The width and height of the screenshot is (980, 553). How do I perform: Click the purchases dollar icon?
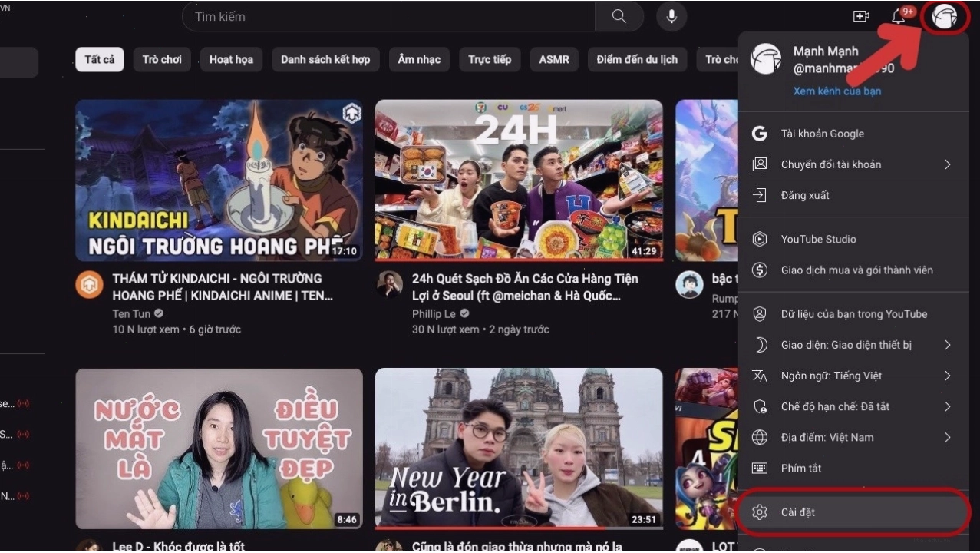[760, 270]
